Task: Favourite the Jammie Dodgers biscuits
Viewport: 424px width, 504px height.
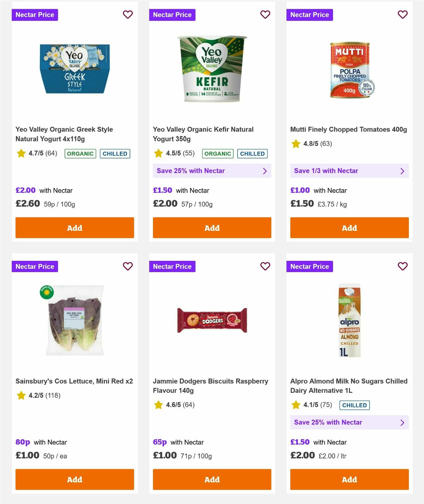Action: 265,266
